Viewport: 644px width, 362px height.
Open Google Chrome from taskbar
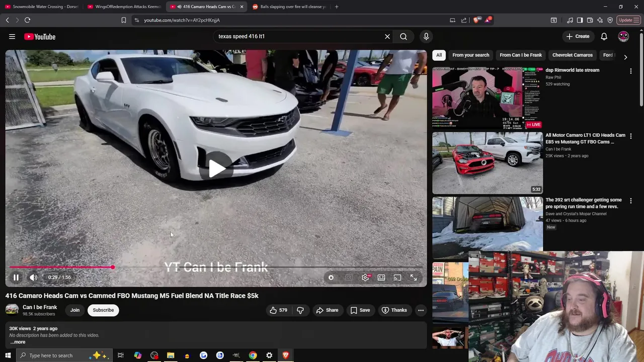tap(253, 355)
